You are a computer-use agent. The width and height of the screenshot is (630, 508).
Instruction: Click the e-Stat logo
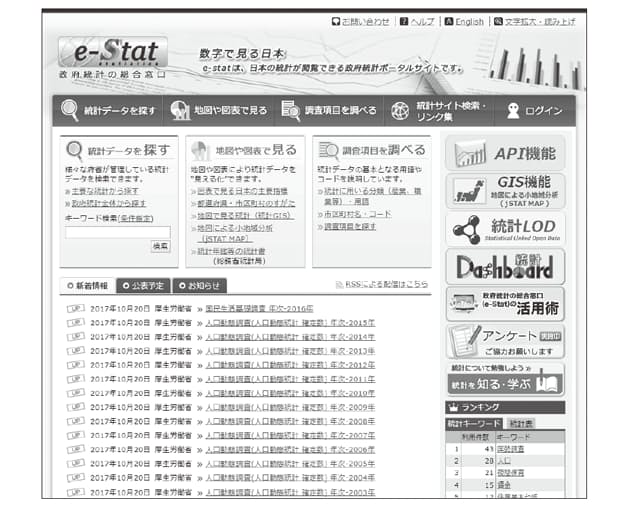point(111,54)
